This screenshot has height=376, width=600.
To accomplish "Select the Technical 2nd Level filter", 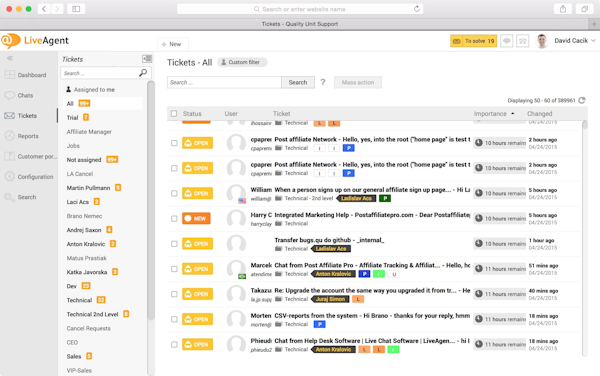I will point(98,314).
